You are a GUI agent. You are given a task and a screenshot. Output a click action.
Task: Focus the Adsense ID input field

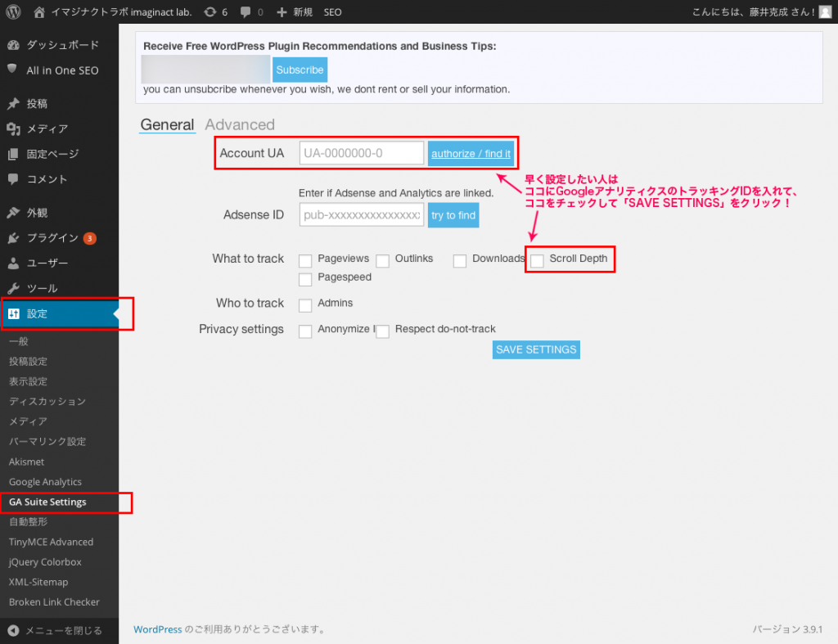[362, 215]
